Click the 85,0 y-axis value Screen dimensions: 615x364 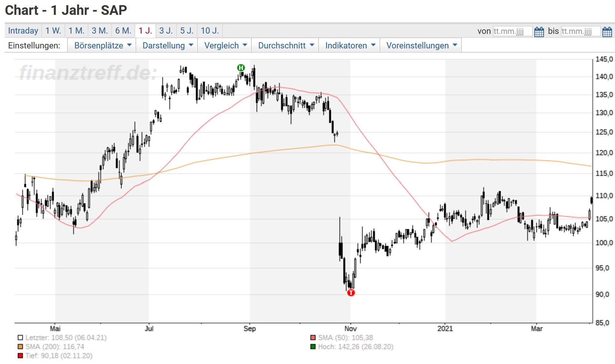pos(602,323)
